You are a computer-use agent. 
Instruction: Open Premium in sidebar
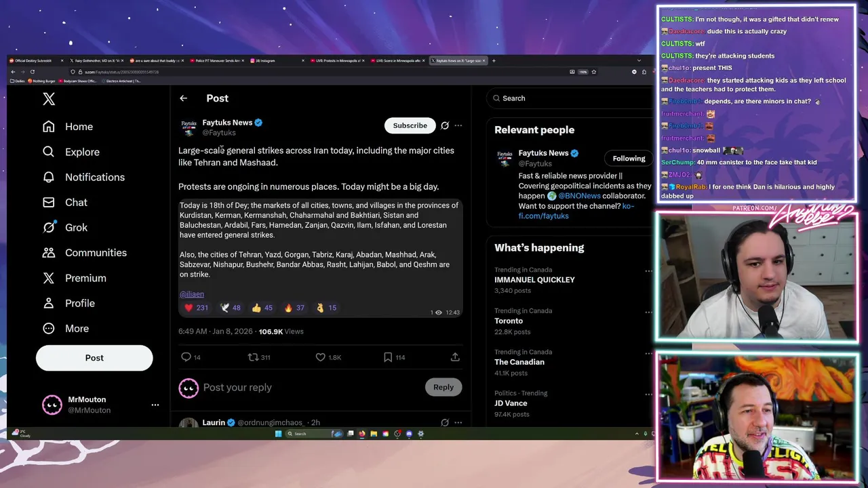74,278
